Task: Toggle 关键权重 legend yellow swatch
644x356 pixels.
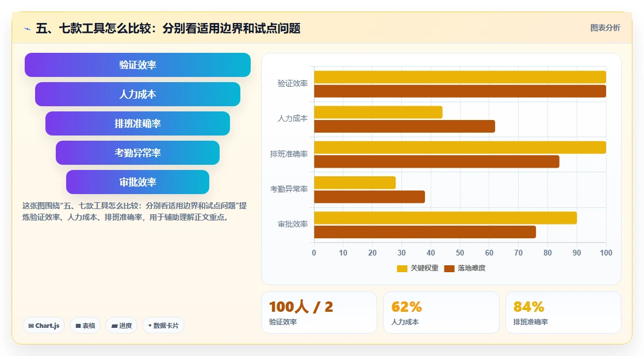Action: [402, 268]
